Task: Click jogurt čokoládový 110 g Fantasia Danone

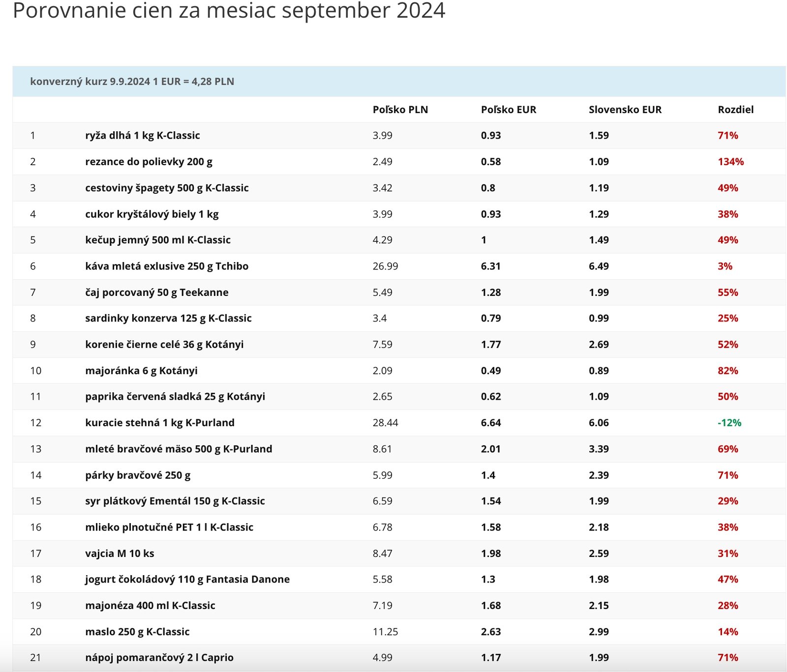Action: coord(187,579)
